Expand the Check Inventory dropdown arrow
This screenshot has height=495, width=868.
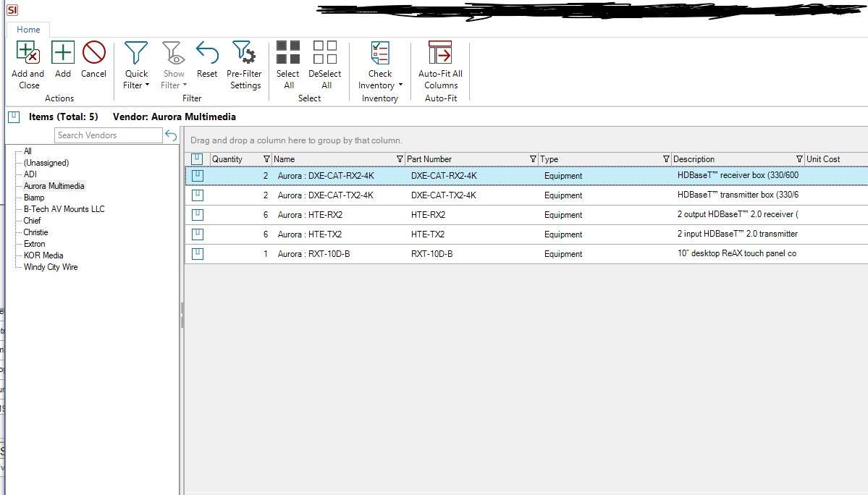pos(400,85)
